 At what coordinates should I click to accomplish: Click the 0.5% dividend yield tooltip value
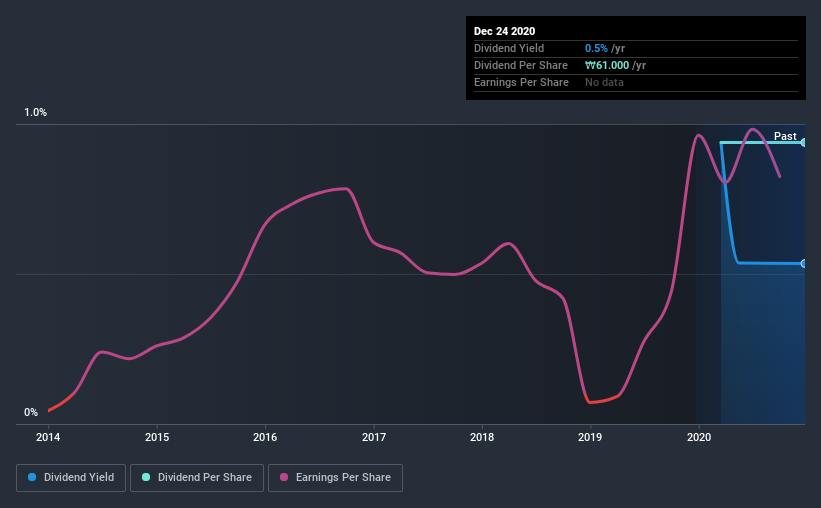pos(596,48)
